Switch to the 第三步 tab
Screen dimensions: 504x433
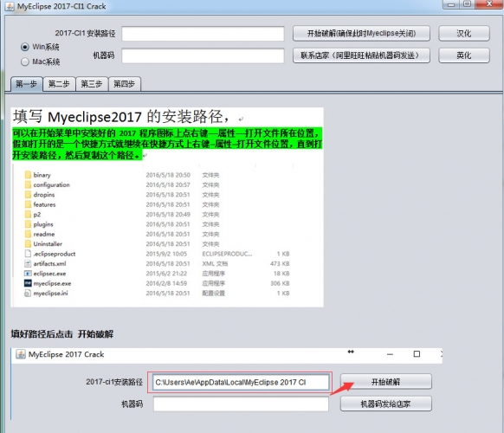(92, 84)
